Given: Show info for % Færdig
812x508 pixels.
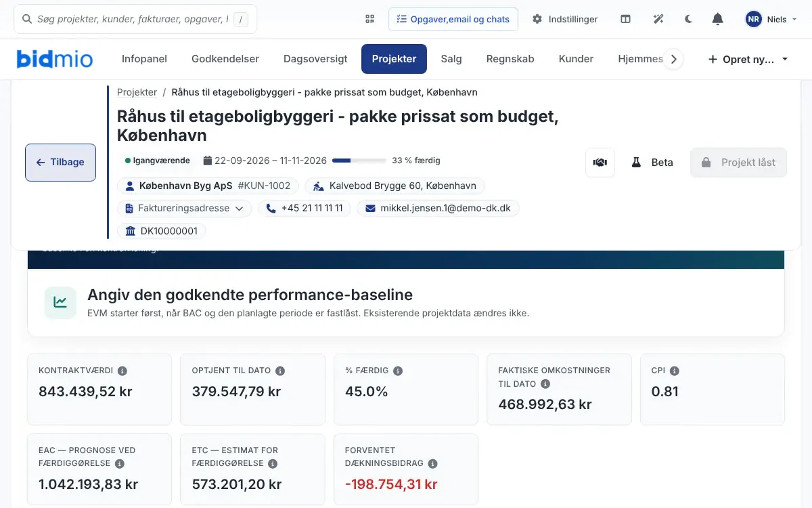Looking at the screenshot, I should tap(398, 371).
